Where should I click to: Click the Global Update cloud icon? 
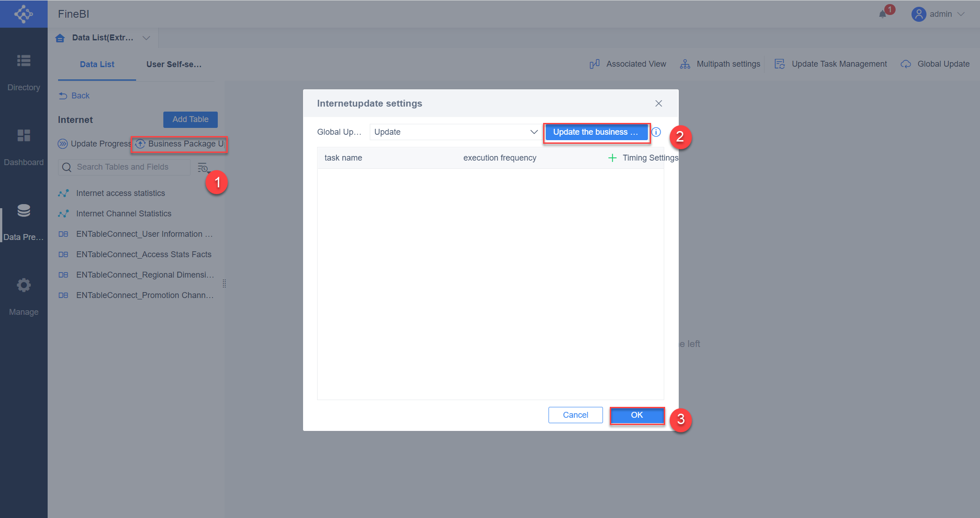906,64
